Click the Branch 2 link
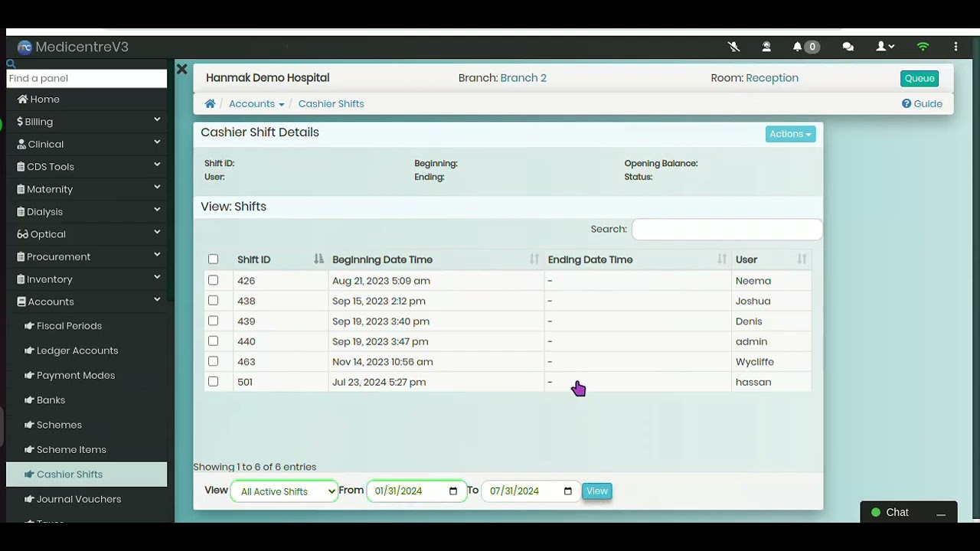 click(x=524, y=78)
